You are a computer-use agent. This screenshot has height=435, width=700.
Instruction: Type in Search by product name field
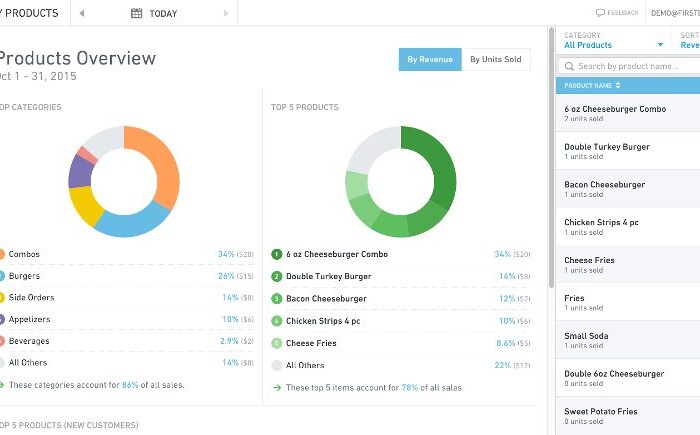[630, 66]
